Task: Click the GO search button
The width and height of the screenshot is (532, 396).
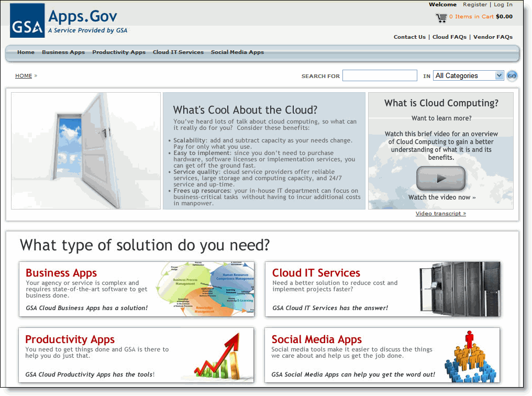Action: click(x=512, y=76)
